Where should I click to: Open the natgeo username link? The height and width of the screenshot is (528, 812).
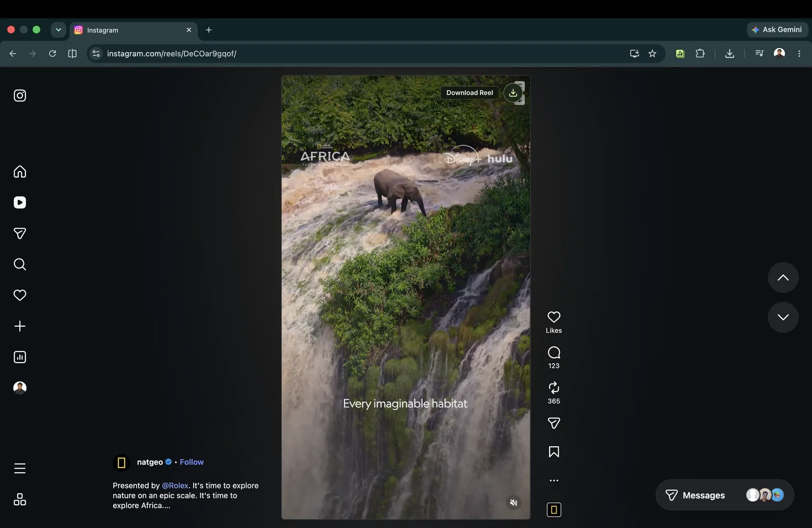click(x=150, y=462)
